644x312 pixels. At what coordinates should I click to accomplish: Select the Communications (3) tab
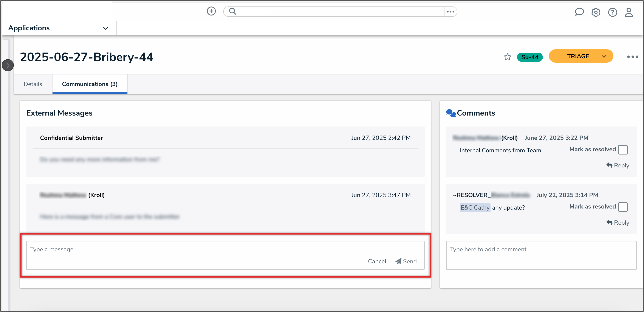pyautogui.click(x=90, y=84)
